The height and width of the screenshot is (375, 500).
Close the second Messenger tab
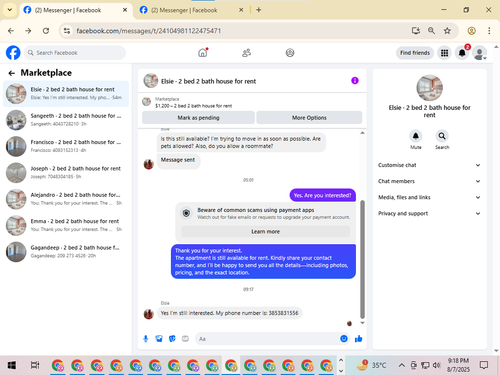coord(241,10)
